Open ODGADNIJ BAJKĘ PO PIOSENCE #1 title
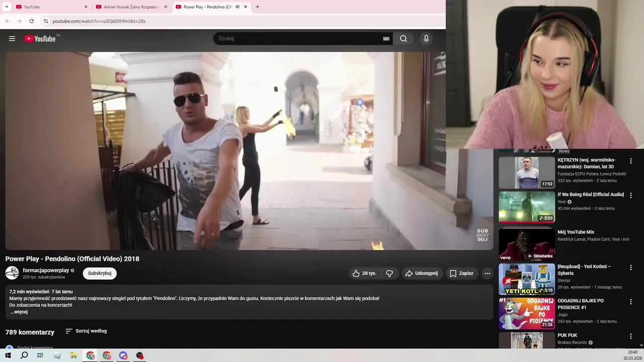This screenshot has height=362, width=644. (581, 304)
